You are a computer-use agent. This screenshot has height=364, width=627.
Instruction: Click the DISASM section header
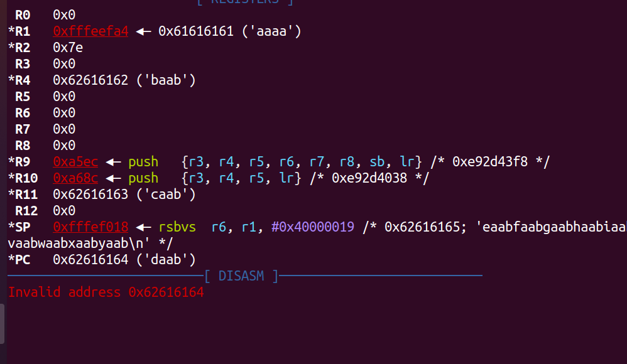241,276
